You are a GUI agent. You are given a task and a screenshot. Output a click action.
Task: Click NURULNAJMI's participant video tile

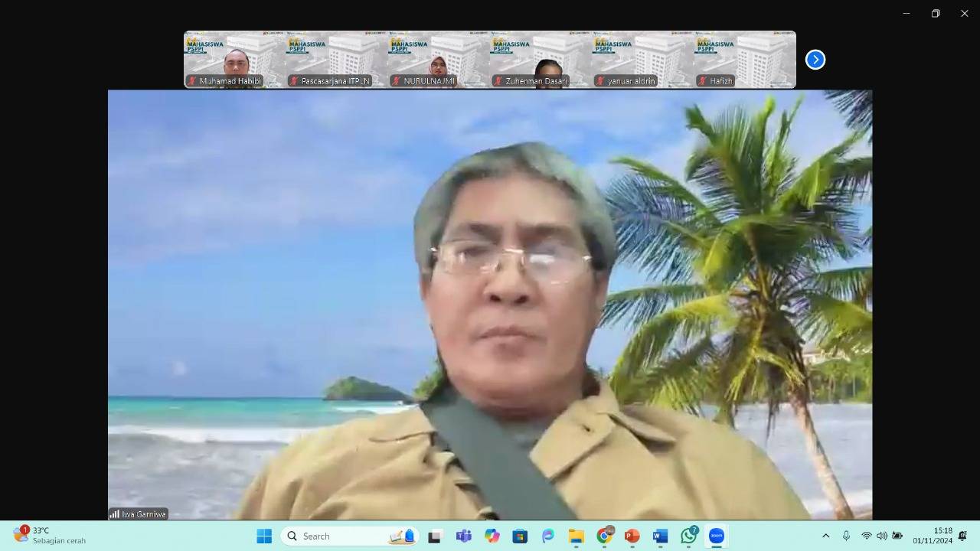438,60
